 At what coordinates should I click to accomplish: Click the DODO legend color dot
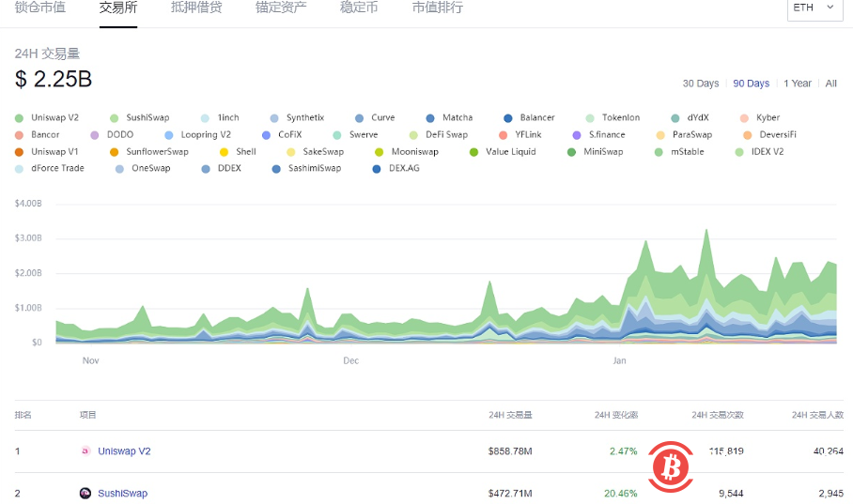pyautogui.click(x=95, y=135)
